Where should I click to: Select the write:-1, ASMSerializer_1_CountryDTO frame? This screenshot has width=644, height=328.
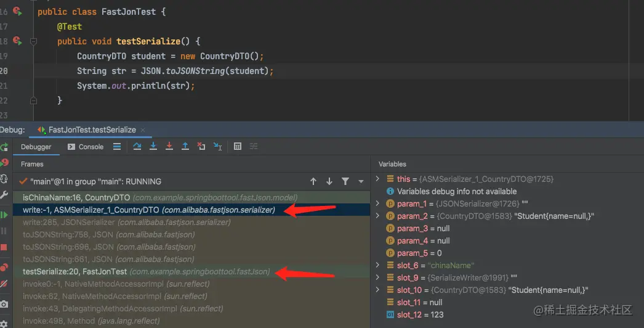tap(191, 210)
